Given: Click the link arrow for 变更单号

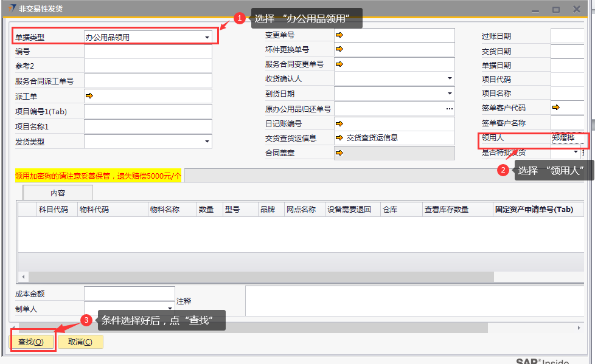Looking at the screenshot, I should coord(339,35).
